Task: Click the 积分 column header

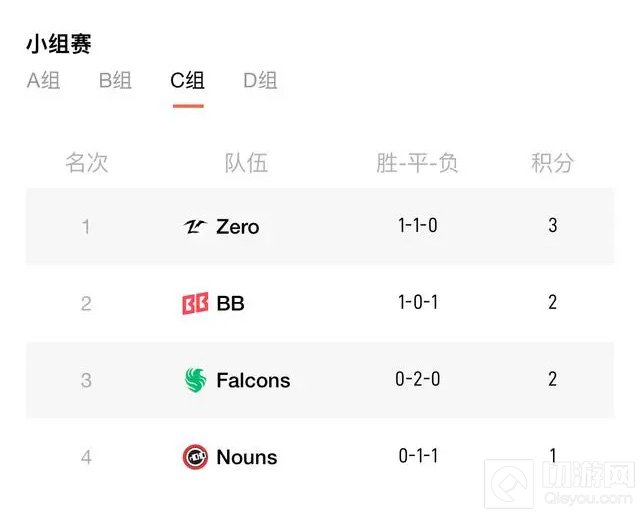Action: tap(552, 163)
